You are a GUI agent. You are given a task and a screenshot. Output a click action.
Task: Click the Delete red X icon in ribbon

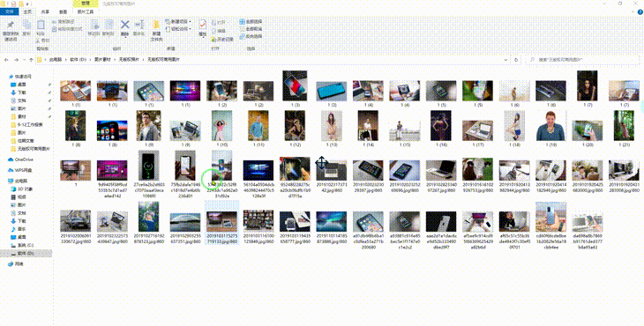coord(125,26)
